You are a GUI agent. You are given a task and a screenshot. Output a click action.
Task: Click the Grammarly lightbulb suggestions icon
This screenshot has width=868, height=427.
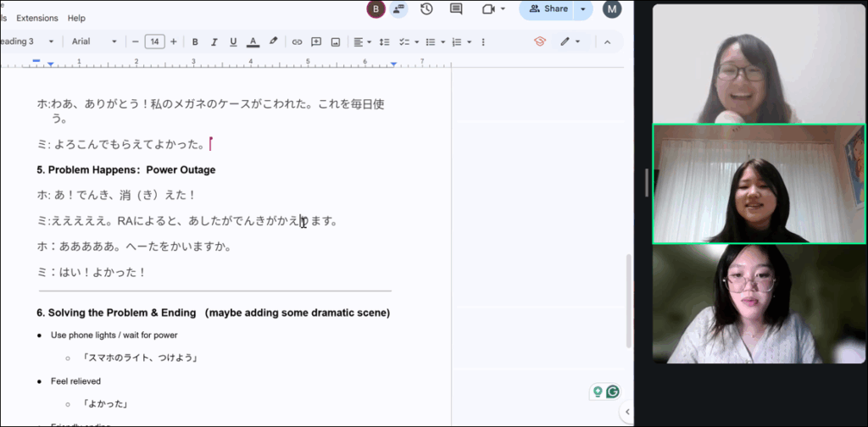[598, 391]
